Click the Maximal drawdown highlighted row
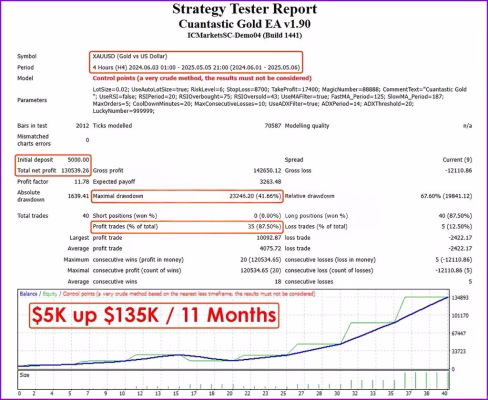 pyautogui.click(x=187, y=196)
